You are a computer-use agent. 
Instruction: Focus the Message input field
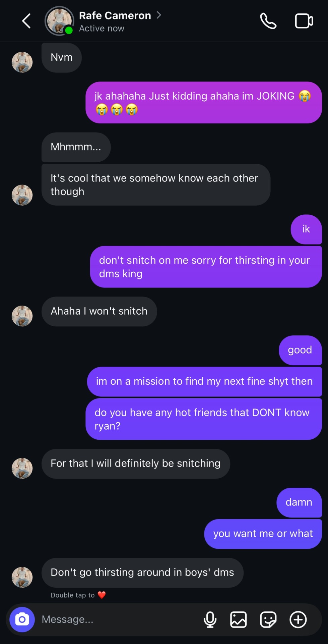point(117,619)
